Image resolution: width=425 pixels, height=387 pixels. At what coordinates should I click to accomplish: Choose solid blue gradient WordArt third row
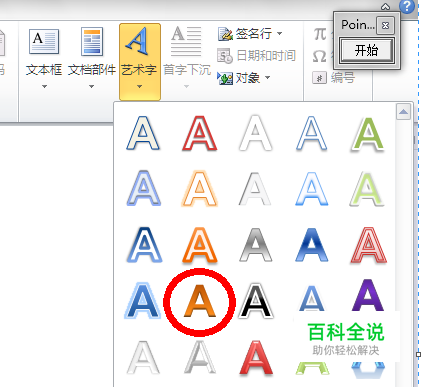point(311,244)
